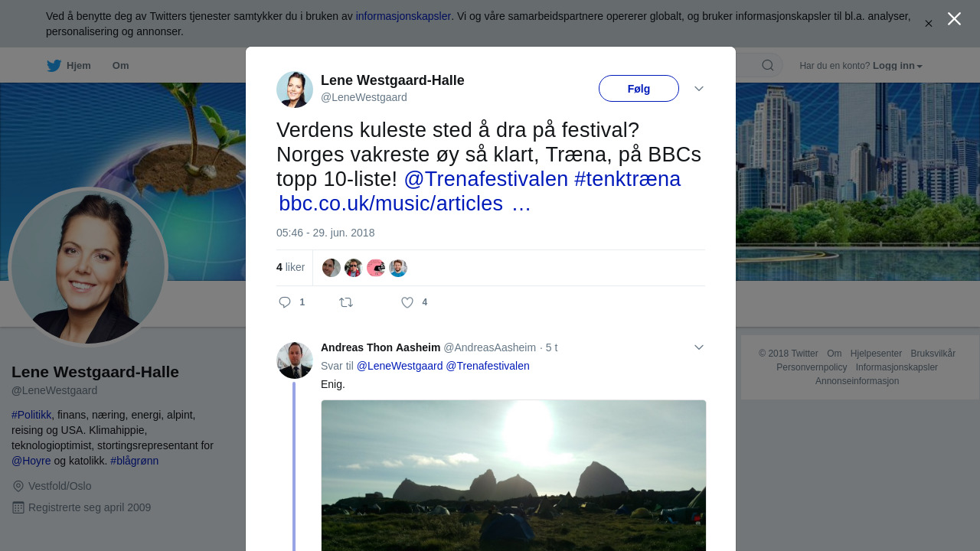Follow Lene Westgaard-Halle with Følg button

639,89
